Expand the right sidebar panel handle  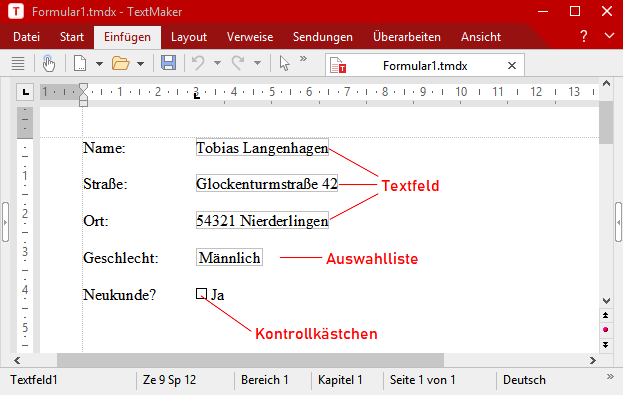619,222
